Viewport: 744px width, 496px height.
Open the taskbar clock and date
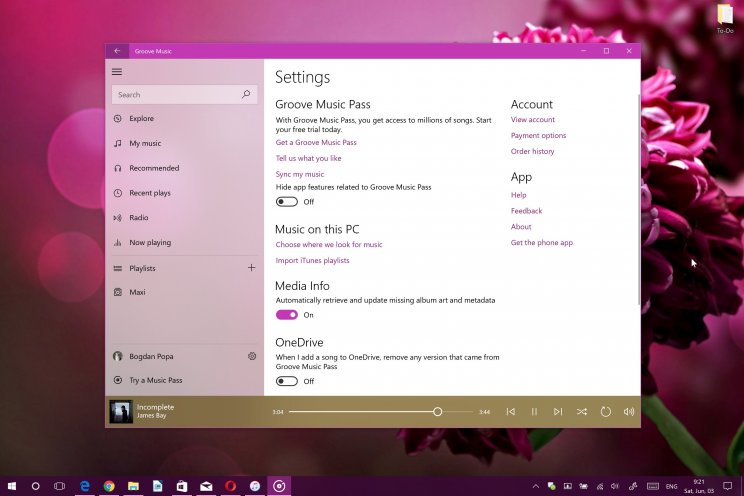click(699, 486)
